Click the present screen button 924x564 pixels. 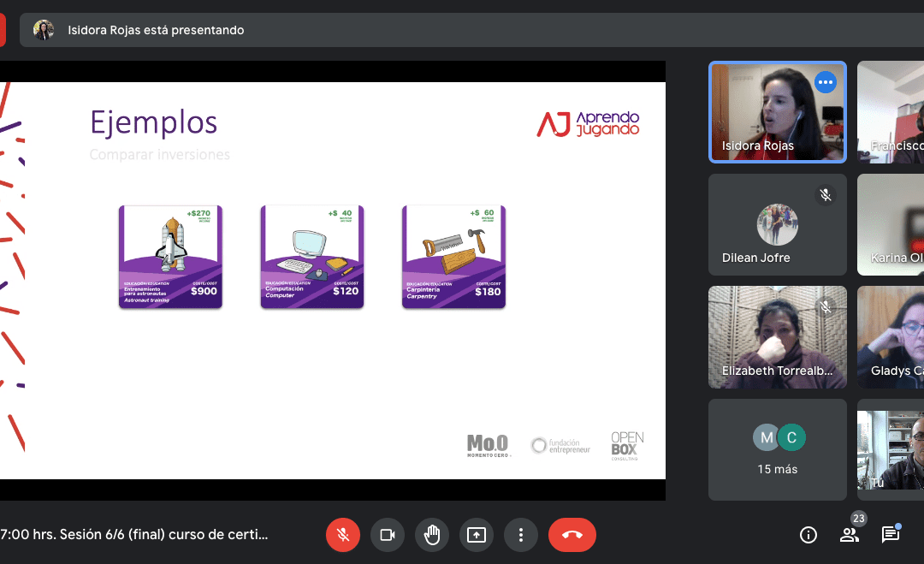[x=477, y=535]
